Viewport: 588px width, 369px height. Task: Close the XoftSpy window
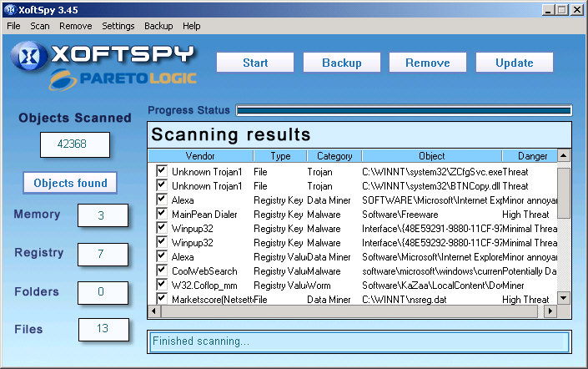(x=577, y=10)
